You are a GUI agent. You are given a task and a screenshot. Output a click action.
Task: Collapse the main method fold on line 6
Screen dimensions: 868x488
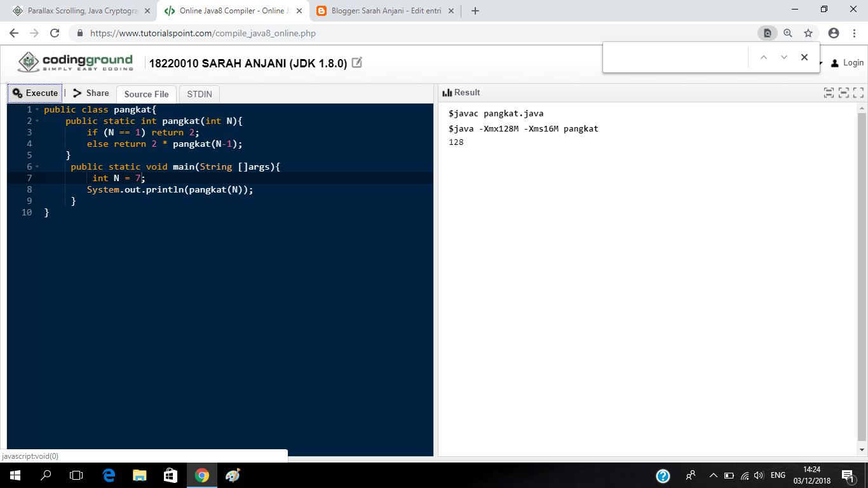(37, 166)
